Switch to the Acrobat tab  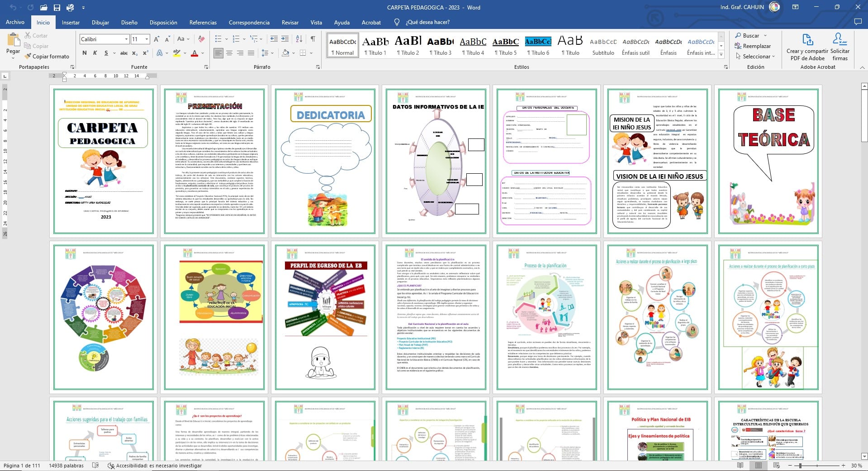(x=371, y=22)
